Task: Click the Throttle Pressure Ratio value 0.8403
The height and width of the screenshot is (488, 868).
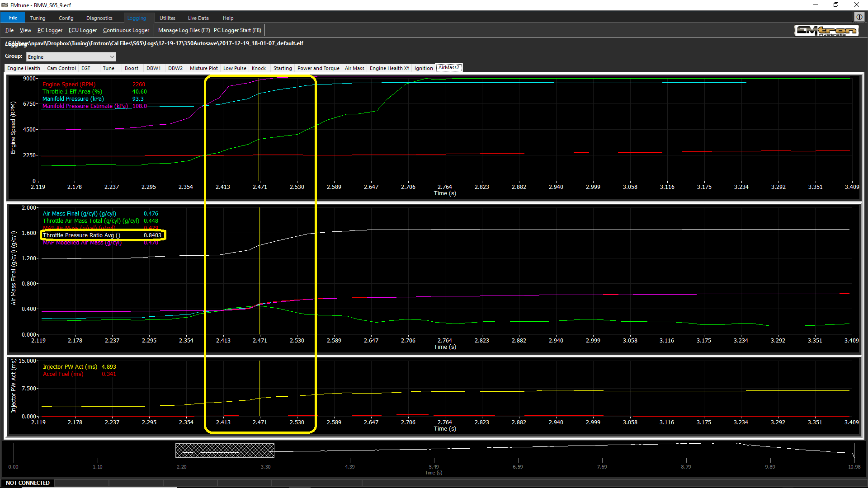Action: pos(152,235)
